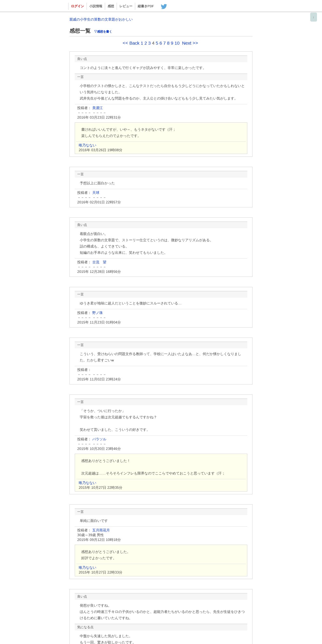Open poster profile 五月雨花月
This screenshot has height=644, width=322.
tap(101, 530)
